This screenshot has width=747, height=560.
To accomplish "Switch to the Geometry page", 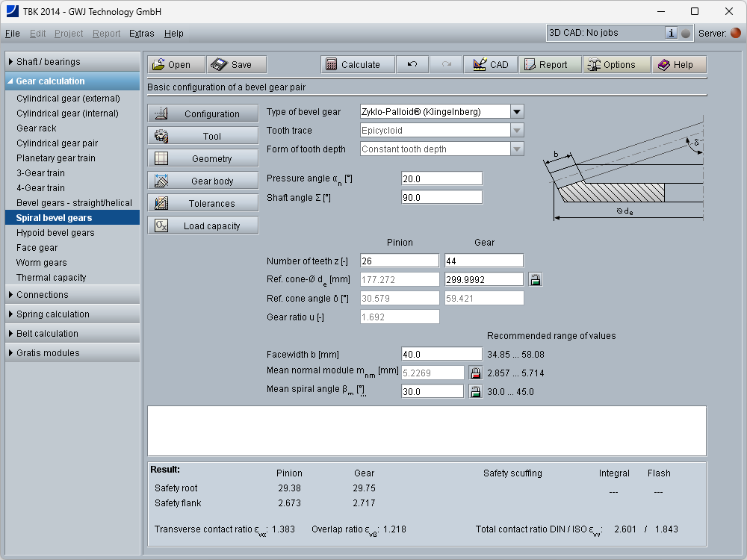I will [203, 158].
